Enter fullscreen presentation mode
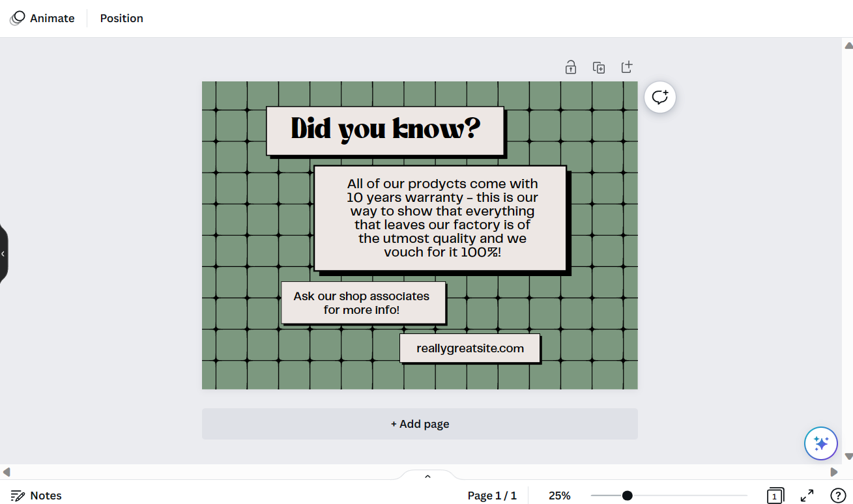This screenshot has height=504, width=853. coord(807,496)
